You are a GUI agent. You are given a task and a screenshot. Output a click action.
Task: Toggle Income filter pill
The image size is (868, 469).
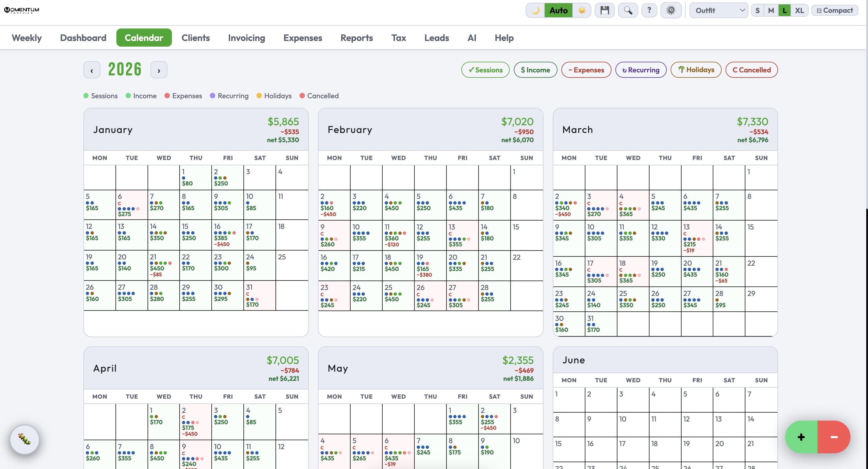click(x=536, y=70)
